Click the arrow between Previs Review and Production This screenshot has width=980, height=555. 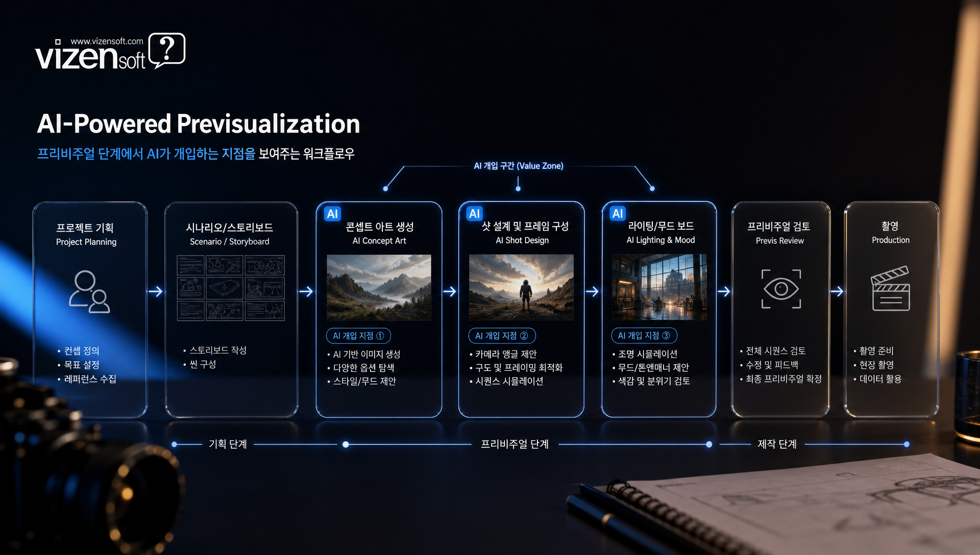(837, 292)
